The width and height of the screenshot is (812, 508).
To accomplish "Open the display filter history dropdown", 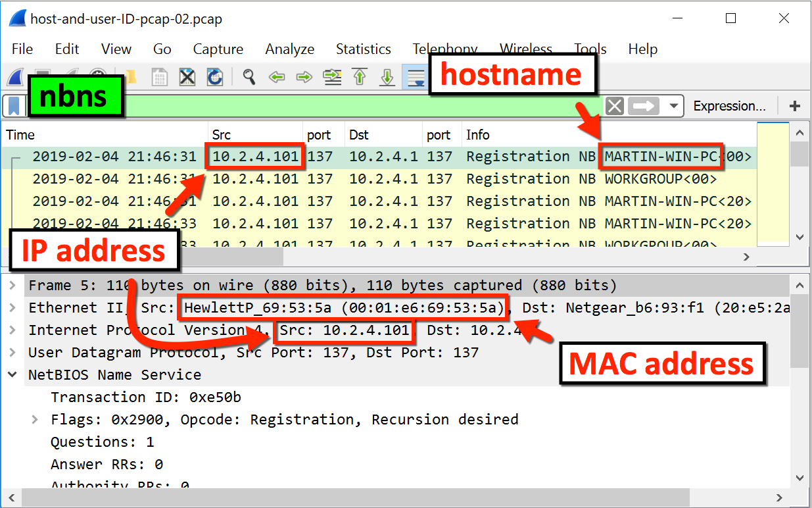I will 673,106.
